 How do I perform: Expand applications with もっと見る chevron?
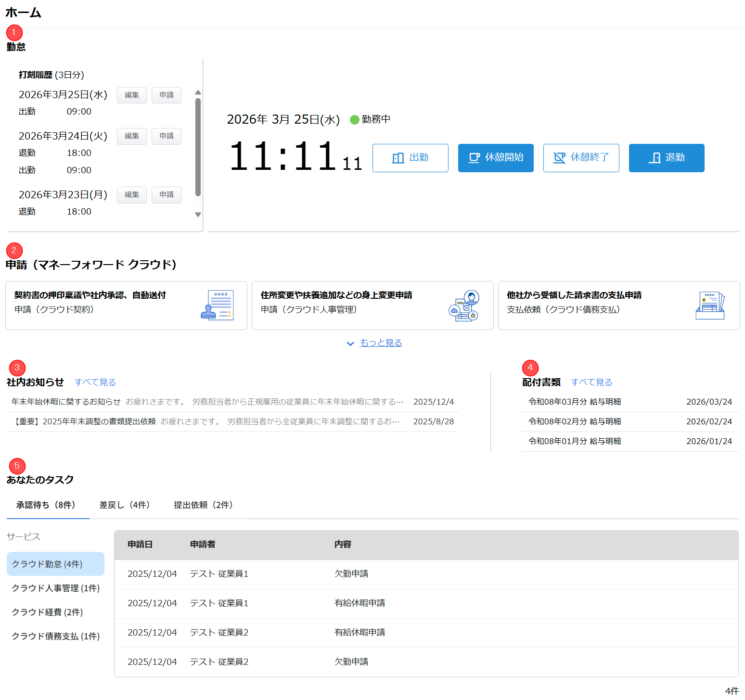[x=350, y=344]
